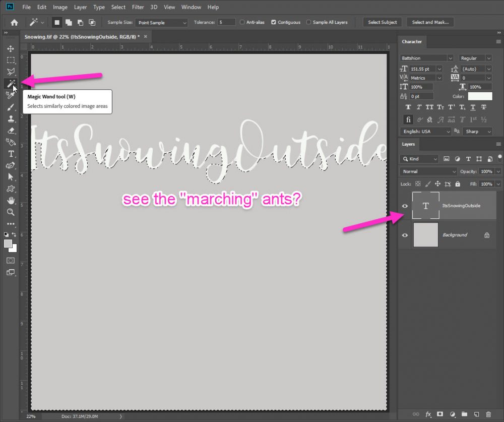Click the Select and Mask button
The width and height of the screenshot is (504, 422).
(430, 22)
